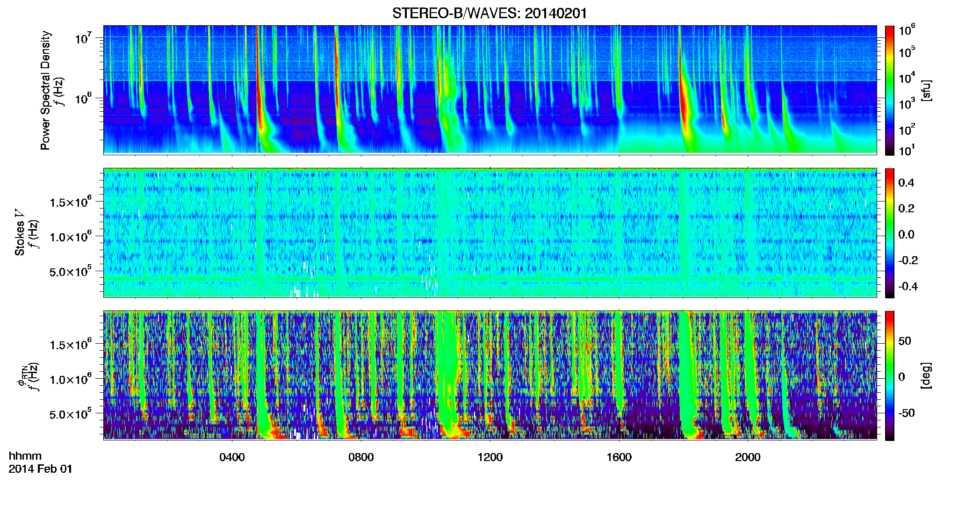Click the [deg] units label

[x=926, y=375]
